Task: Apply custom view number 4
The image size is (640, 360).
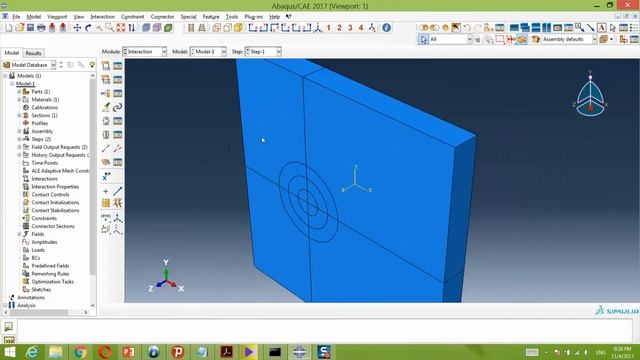Action: (x=361, y=28)
